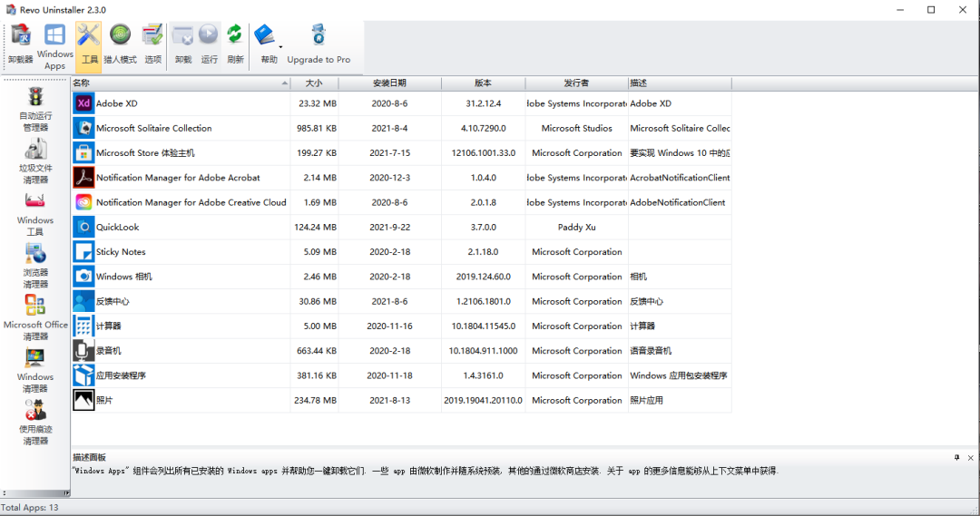The height and width of the screenshot is (516, 980).
Task: Click version 2019.19041.20110.0
Action: [483, 401]
